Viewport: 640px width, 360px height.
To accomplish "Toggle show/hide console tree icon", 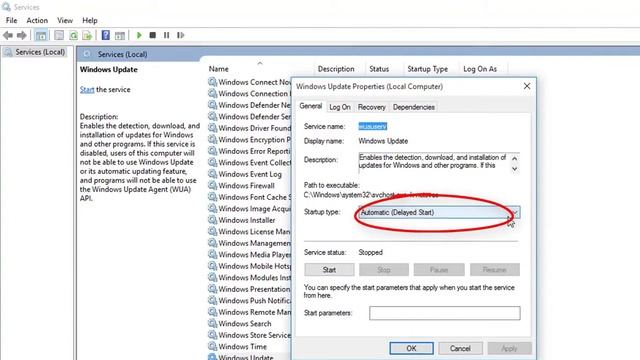I will coord(41,36).
